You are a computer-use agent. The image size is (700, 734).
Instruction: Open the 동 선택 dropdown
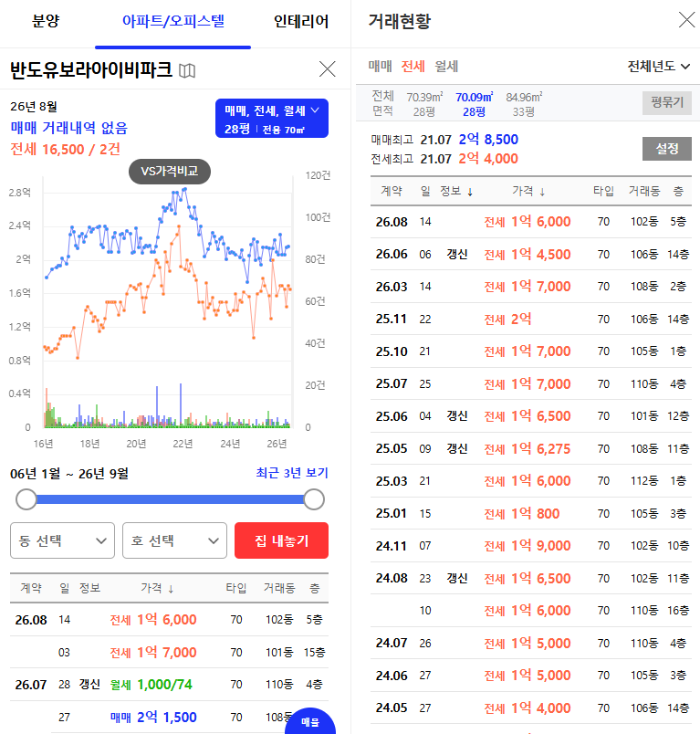[x=62, y=540]
